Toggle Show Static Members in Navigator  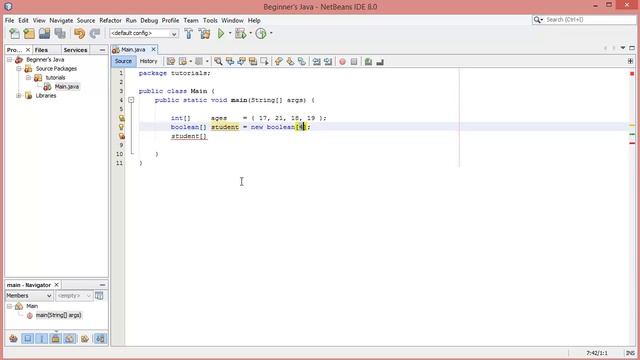coord(42,338)
